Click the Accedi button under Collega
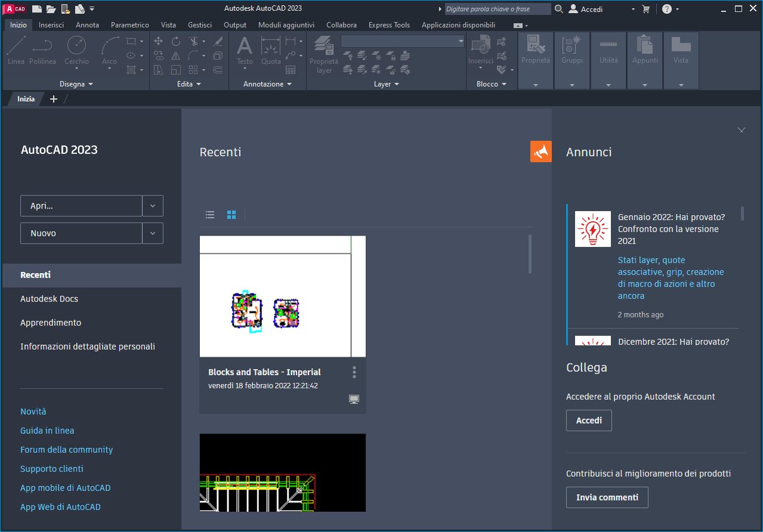 point(589,420)
